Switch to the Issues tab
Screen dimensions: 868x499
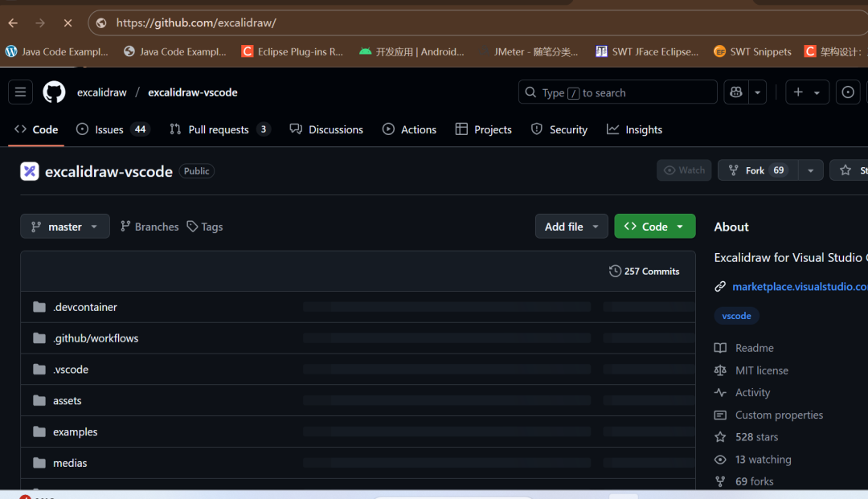click(113, 129)
